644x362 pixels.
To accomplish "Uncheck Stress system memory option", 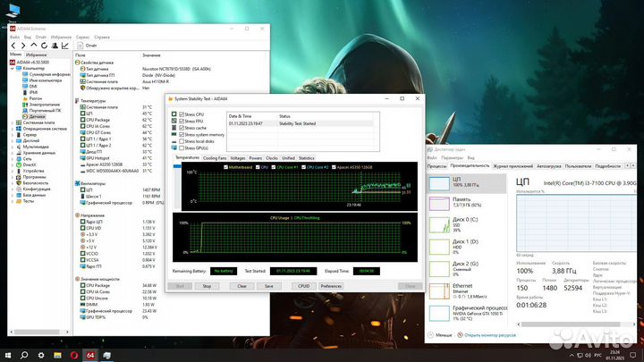I will click(182, 135).
